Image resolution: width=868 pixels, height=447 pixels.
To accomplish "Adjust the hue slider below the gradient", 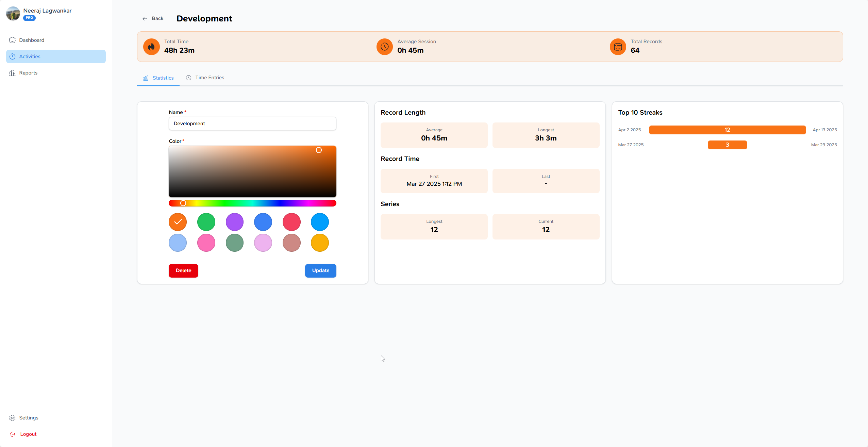I will (x=252, y=203).
